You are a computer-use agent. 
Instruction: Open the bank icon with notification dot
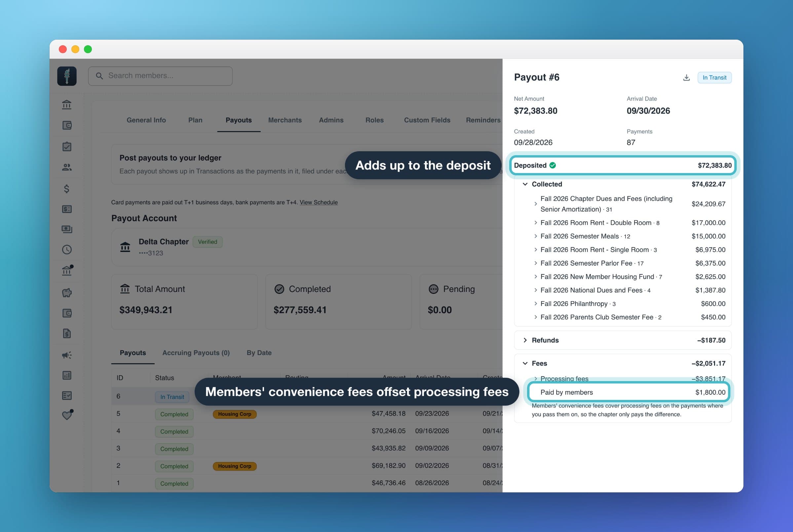click(x=67, y=270)
